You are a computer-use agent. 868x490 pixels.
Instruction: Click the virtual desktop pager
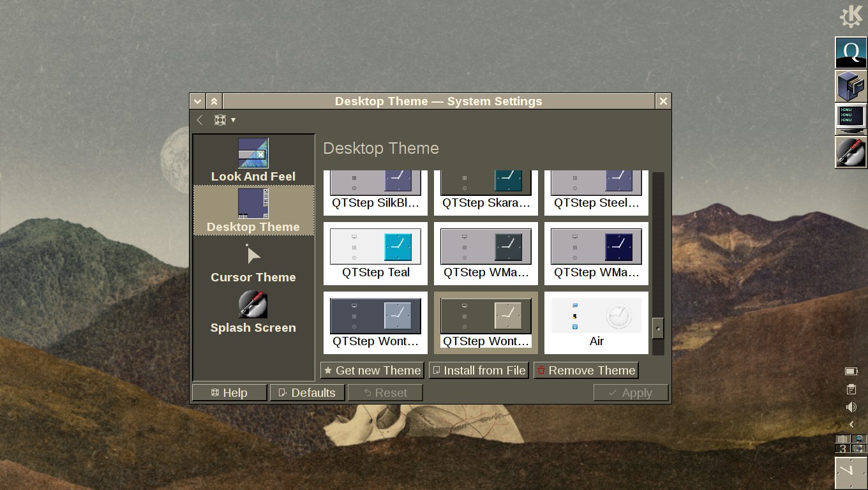tap(851, 444)
